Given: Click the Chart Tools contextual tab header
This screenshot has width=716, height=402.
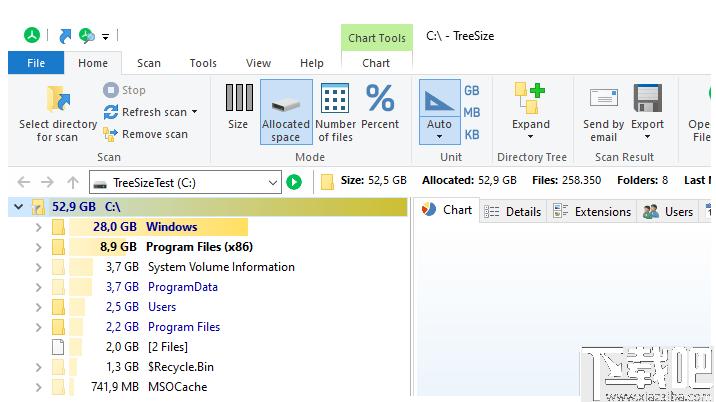Looking at the screenshot, I should click(x=377, y=38).
